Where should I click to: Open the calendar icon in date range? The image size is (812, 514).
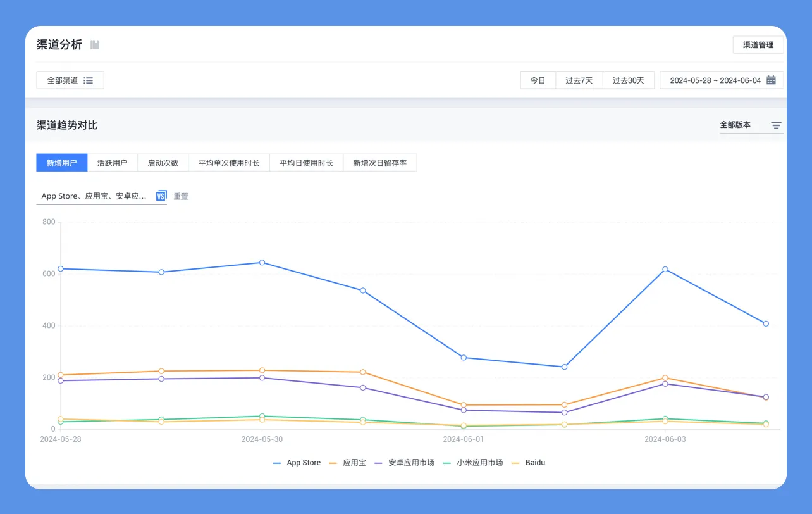pyautogui.click(x=771, y=80)
